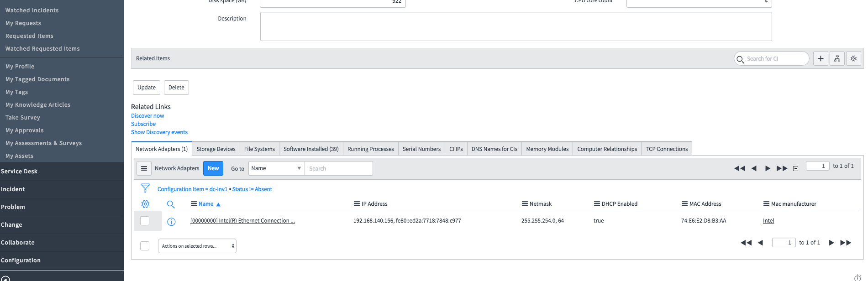
Task: Toggle the select-all rows checkbox
Action: pos(145,246)
